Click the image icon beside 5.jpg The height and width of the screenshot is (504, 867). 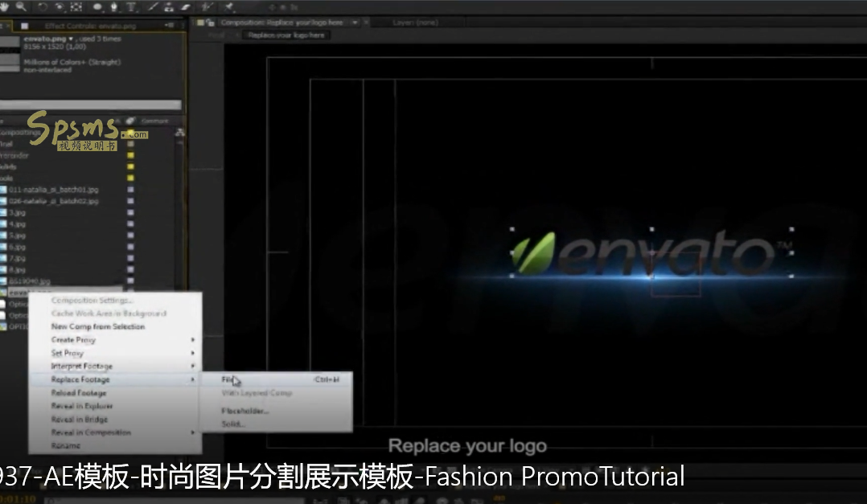pyautogui.click(x=3, y=236)
